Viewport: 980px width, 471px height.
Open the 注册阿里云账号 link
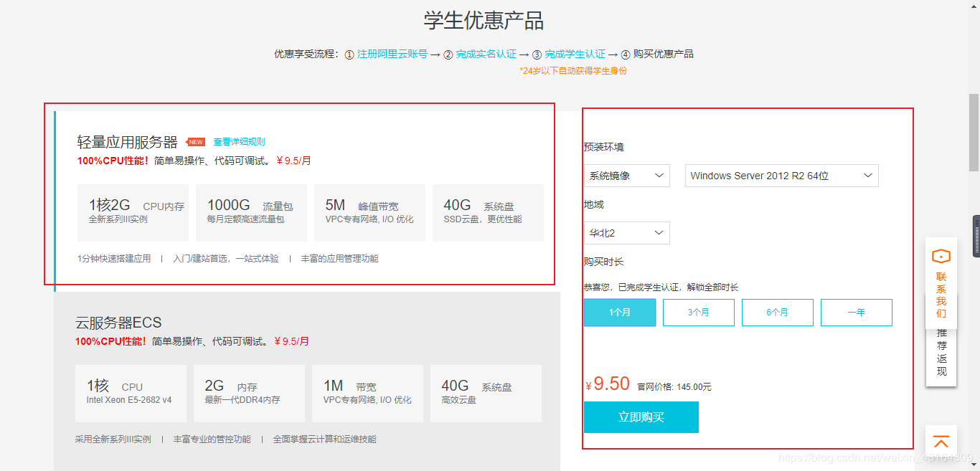[391, 54]
